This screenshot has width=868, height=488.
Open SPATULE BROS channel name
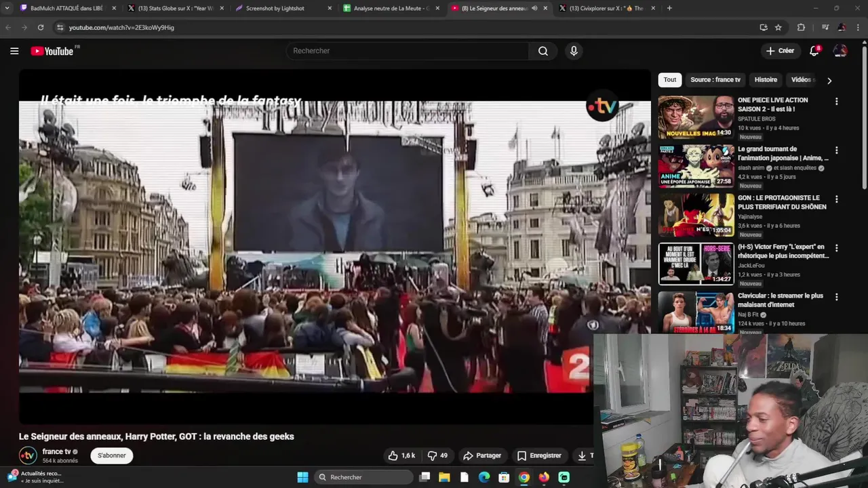757,119
